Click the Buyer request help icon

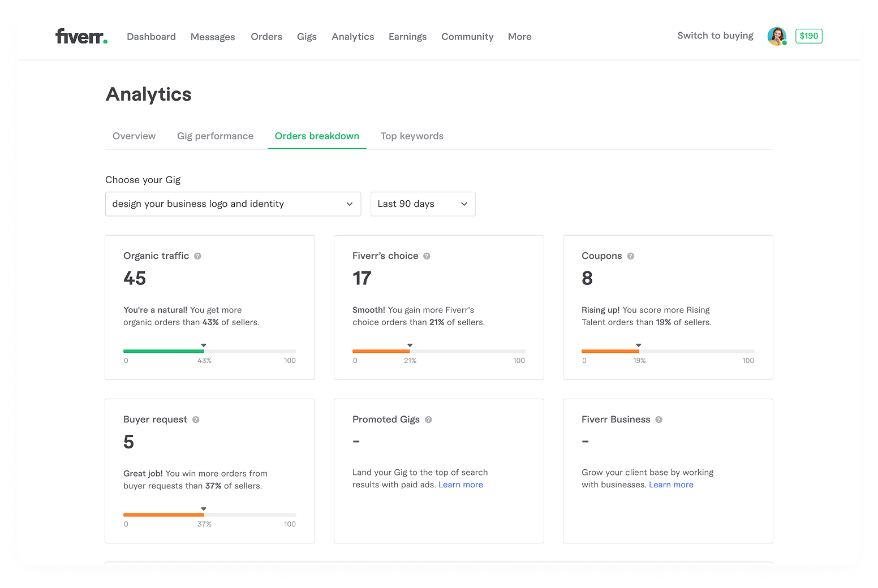click(x=196, y=420)
